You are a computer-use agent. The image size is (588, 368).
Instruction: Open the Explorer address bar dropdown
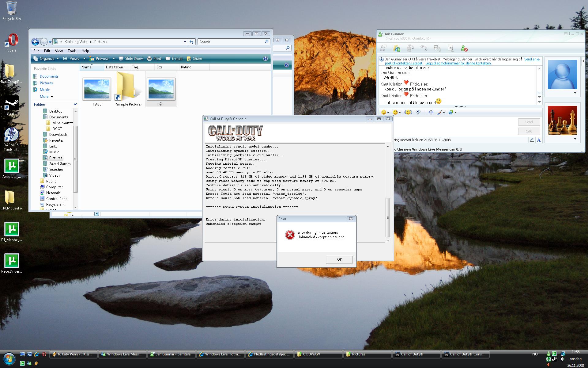pyautogui.click(x=185, y=42)
